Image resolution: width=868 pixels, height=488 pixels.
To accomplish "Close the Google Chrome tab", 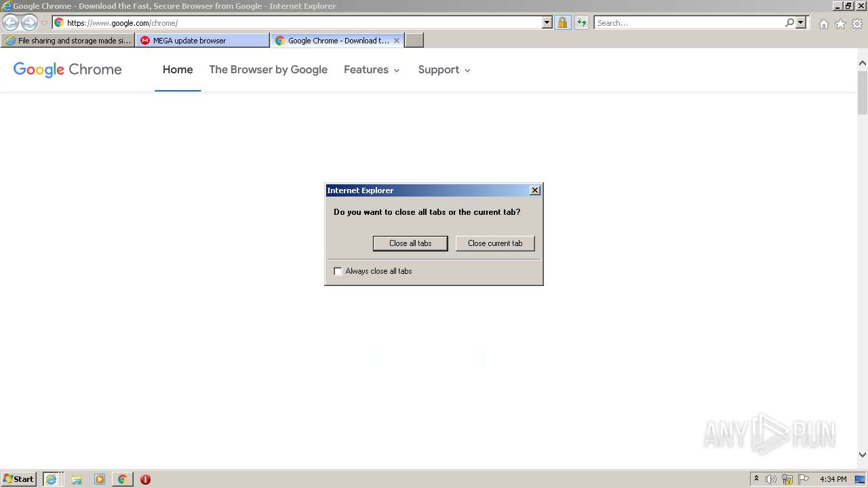I will click(397, 41).
